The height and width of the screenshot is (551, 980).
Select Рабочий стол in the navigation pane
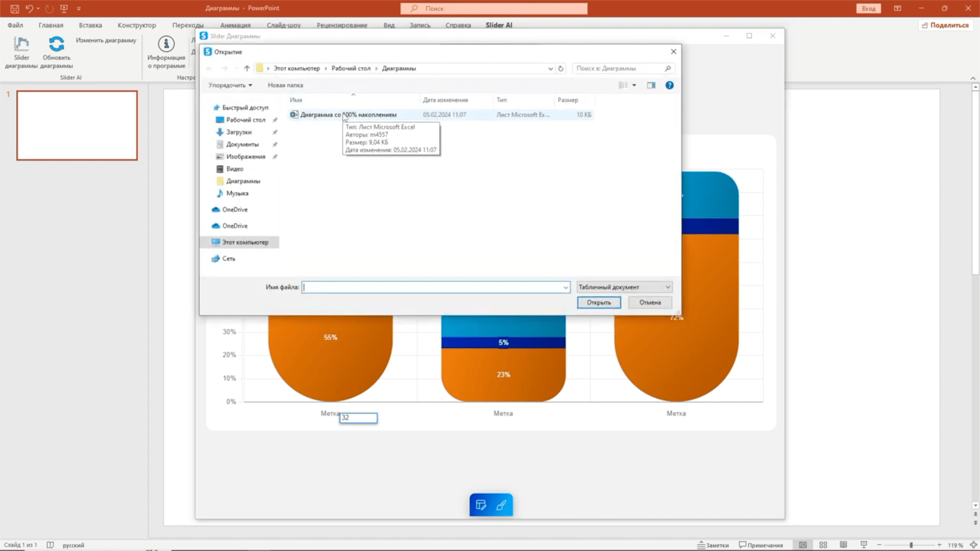(246, 120)
